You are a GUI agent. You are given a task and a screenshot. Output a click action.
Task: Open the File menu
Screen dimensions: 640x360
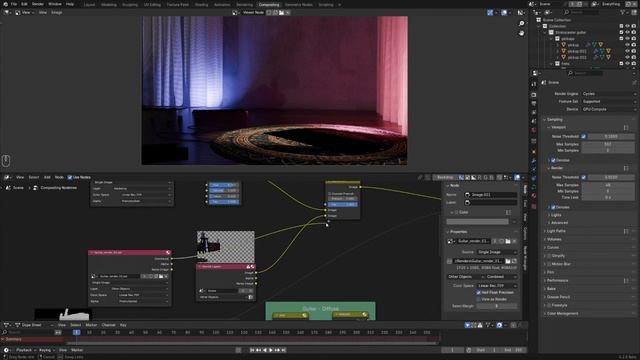pos(14,4)
